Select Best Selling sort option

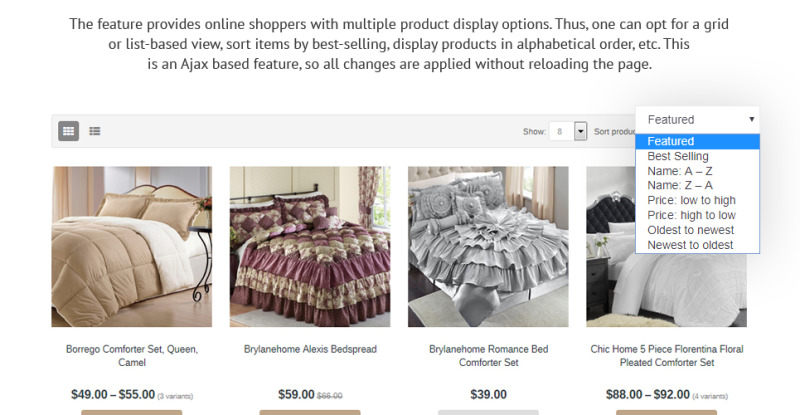[678, 156]
